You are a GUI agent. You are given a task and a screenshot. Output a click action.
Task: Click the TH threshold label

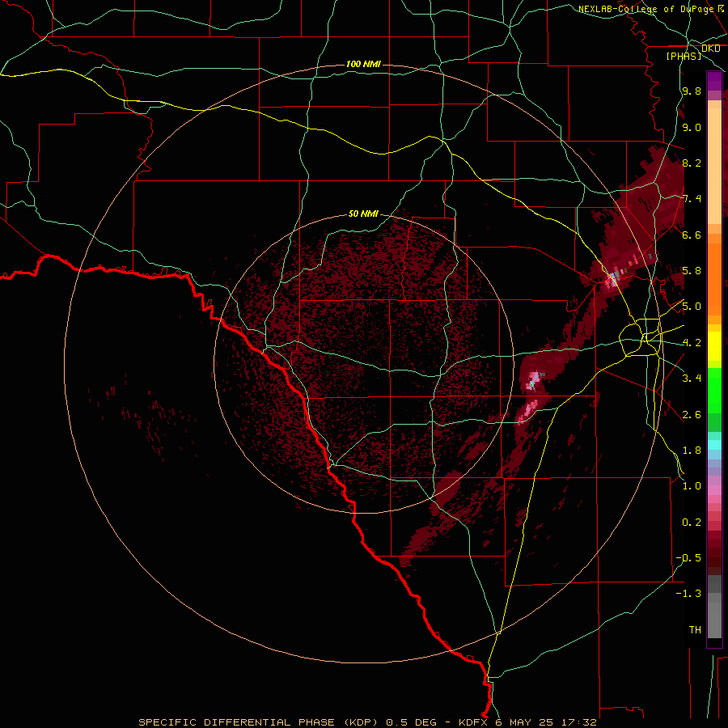695,630
